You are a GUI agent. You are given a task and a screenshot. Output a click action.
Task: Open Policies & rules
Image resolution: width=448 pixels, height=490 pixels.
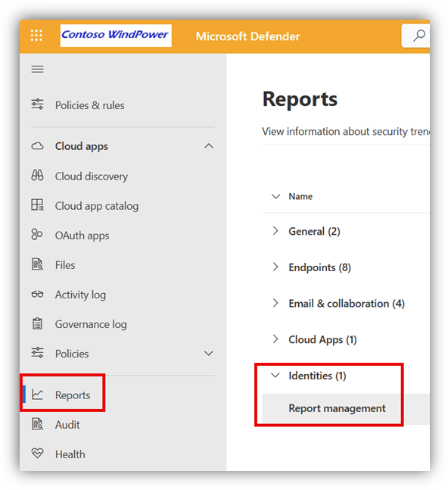coord(89,105)
